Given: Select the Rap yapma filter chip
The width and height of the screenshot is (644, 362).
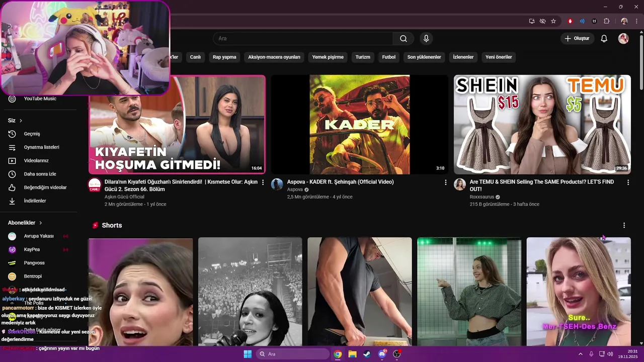Looking at the screenshot, I should 224,57.
